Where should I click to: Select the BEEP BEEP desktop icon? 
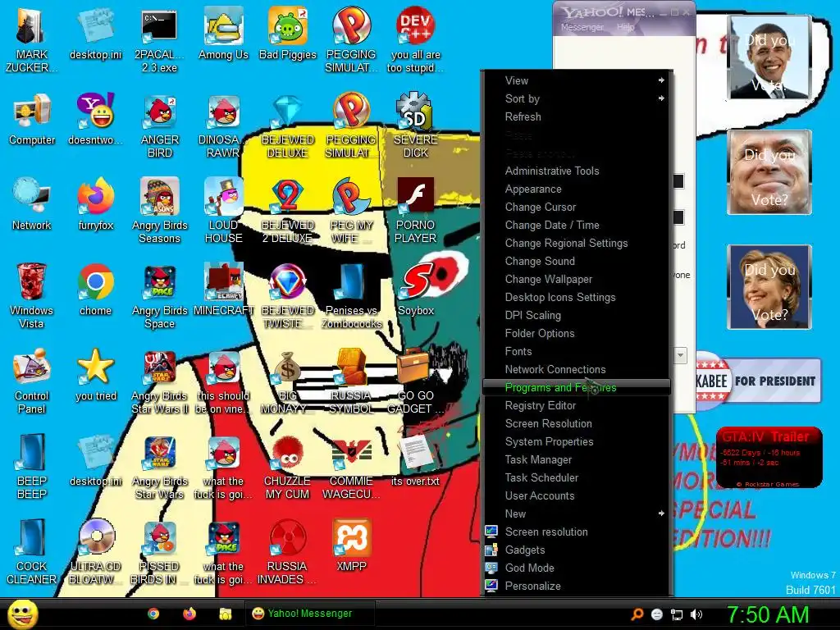tap(32, 466)
